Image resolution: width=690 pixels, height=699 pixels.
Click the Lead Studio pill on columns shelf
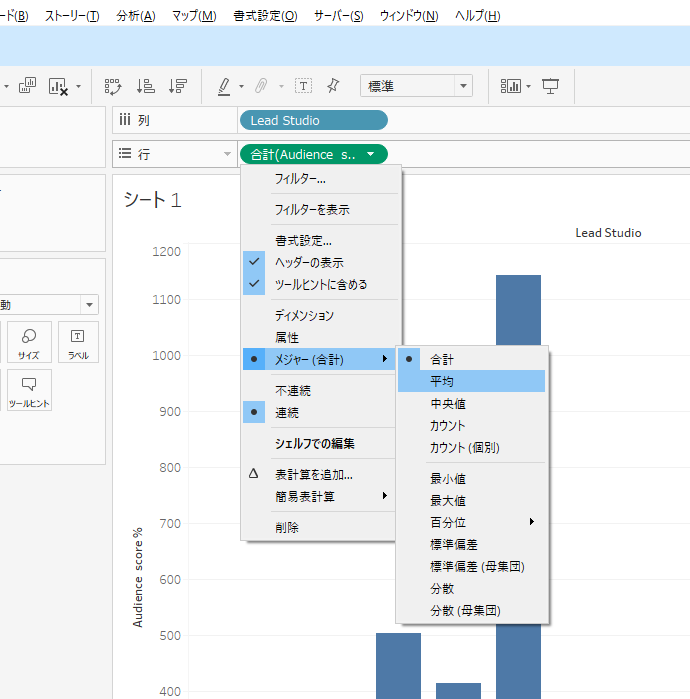click(x=314, y=120)
